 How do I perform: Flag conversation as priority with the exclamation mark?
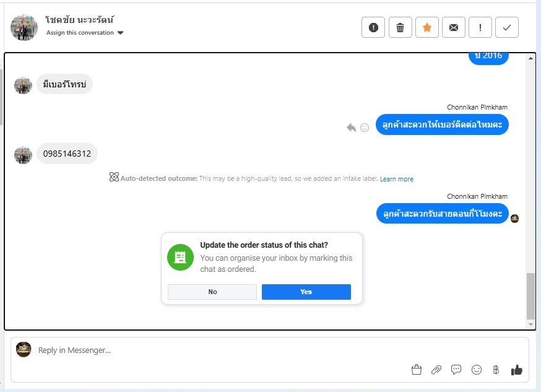point(480,27)
